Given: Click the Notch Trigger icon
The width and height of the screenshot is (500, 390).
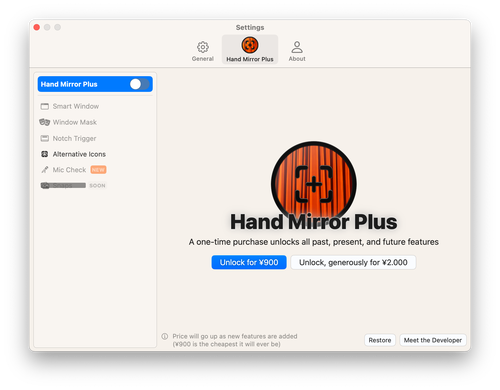Looking at the screenshot, I should (45, 138).
